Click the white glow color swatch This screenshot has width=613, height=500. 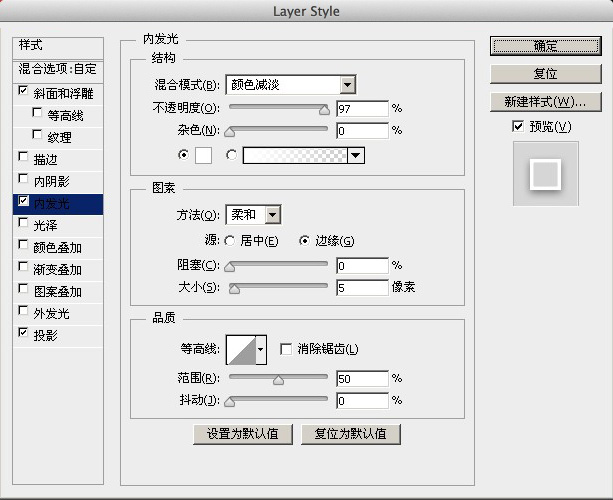(x=204, y=155)
